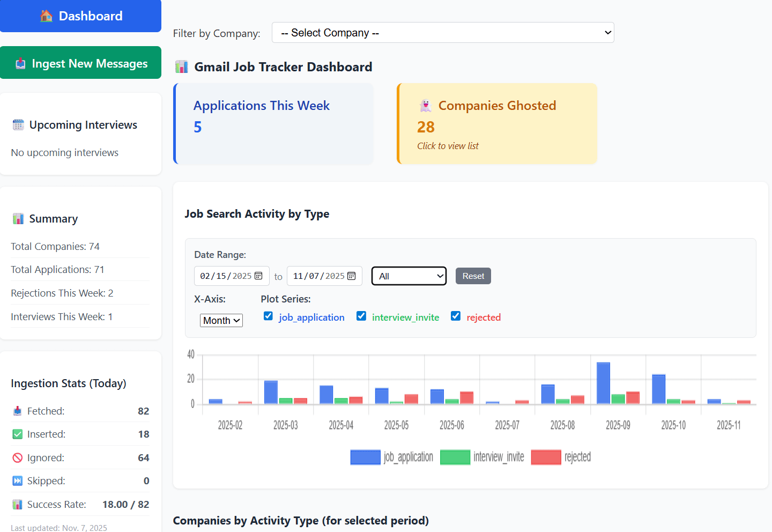
Task: Uncheck the rejected series checkbox
Action: 456,316
